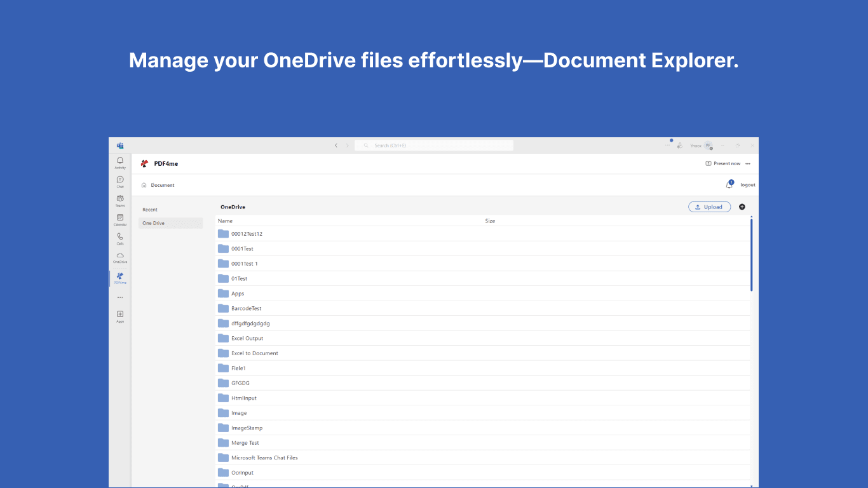Open the notifications bell with badge
The width and height of the screenshot is (868, 488).
pyautogui.click(x=729, y=184)
